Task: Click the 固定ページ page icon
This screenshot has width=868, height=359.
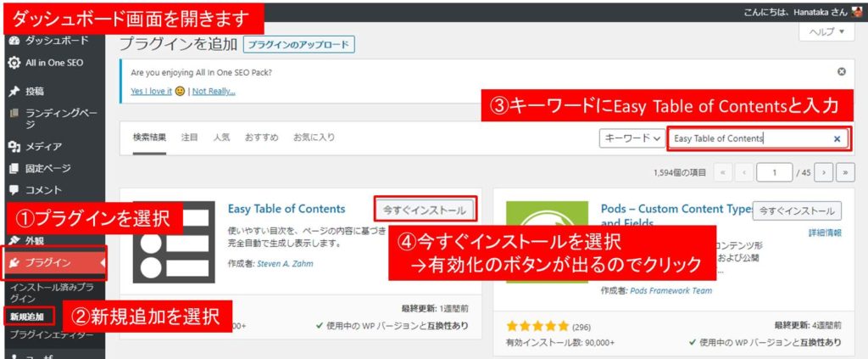Action: pos(14,168)
